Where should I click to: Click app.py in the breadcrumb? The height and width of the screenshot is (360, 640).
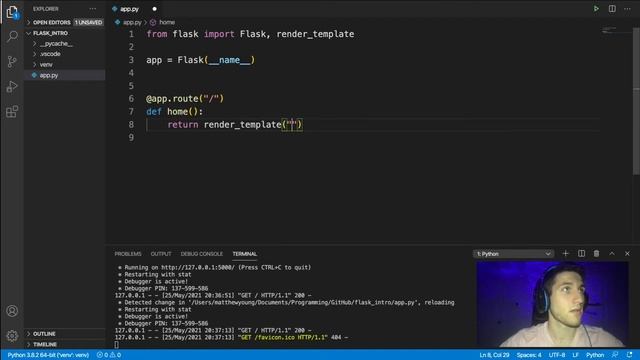coord(131,22)
